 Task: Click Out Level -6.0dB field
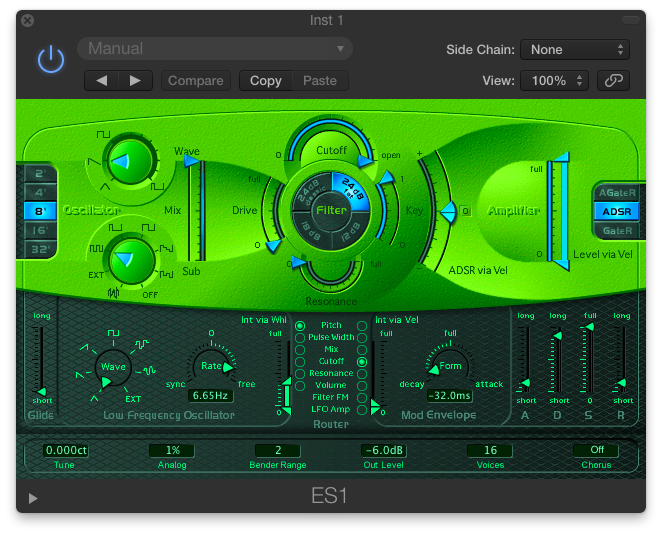click(x=384, y=450)
